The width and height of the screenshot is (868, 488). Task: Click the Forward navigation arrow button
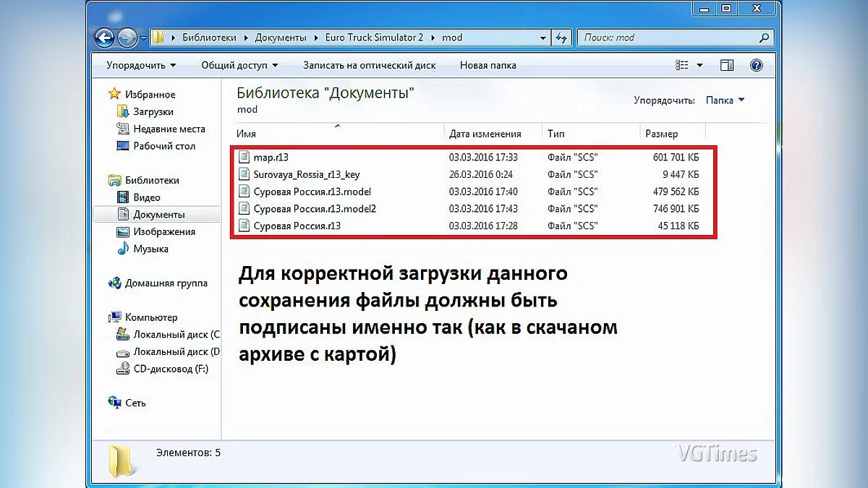pyautogui.click(x=128, y=38)
